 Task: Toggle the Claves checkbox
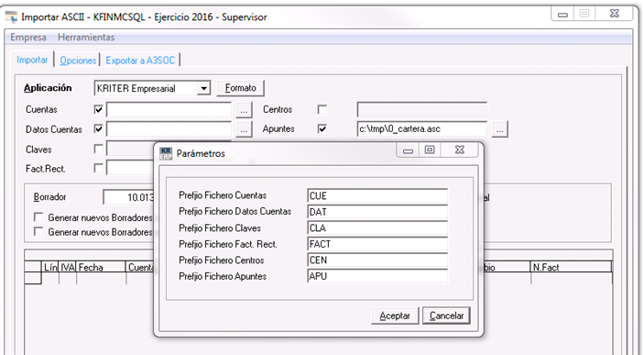[x=99, y=149]
